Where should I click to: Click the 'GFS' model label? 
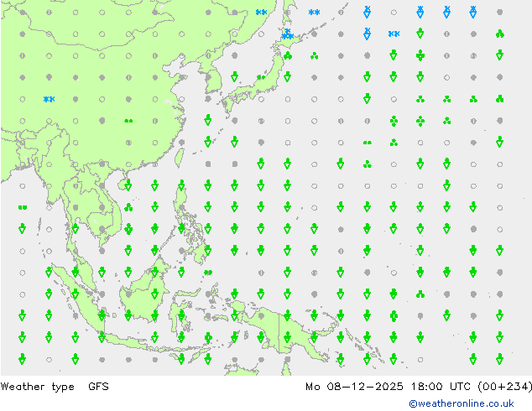coord(98,386)
